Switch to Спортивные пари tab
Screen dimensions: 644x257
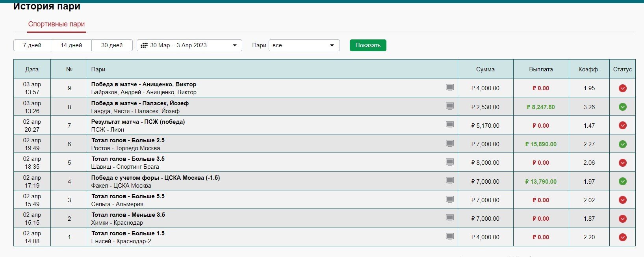(56, 24)
